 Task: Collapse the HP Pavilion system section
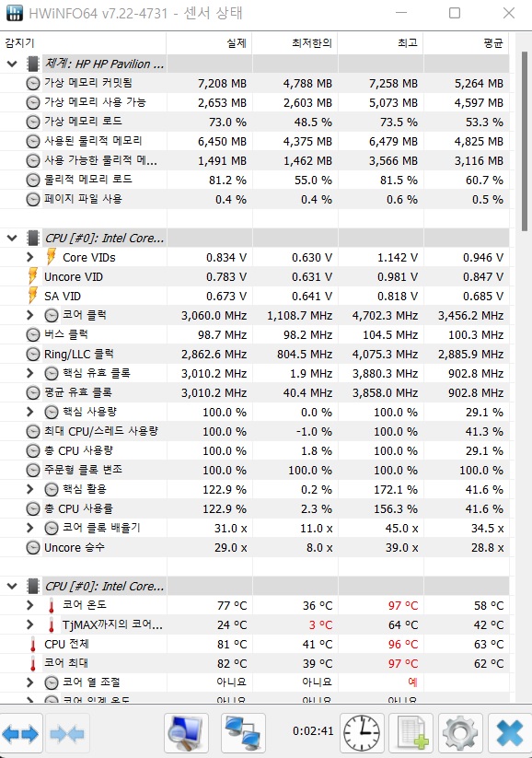[x=13, y=64]
